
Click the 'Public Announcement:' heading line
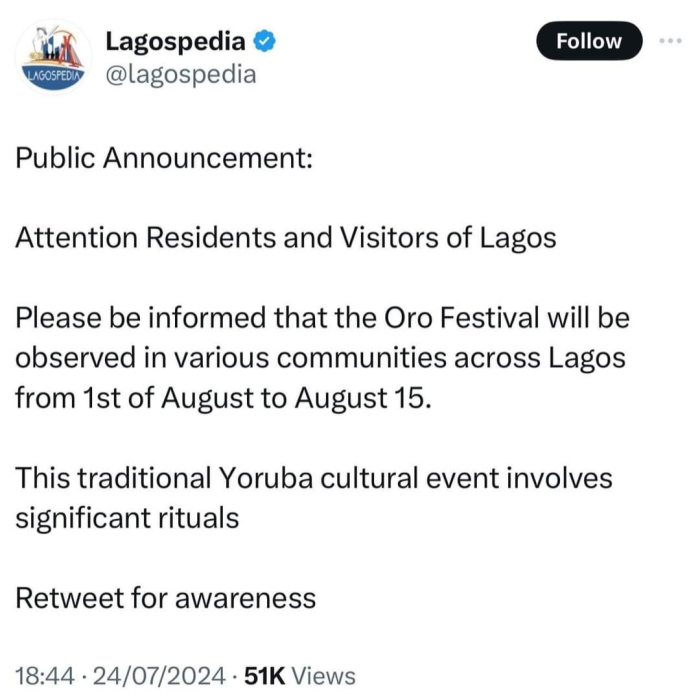coord(164,158)
